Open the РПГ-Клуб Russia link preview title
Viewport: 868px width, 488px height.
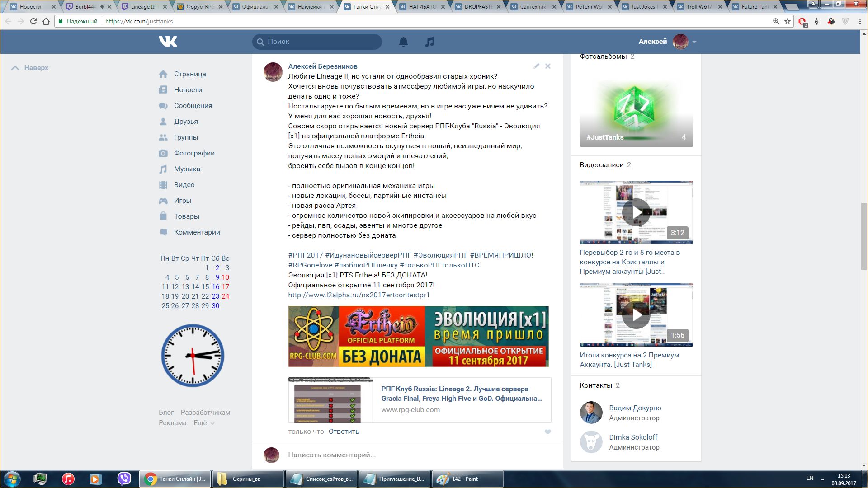coord(462,394)
